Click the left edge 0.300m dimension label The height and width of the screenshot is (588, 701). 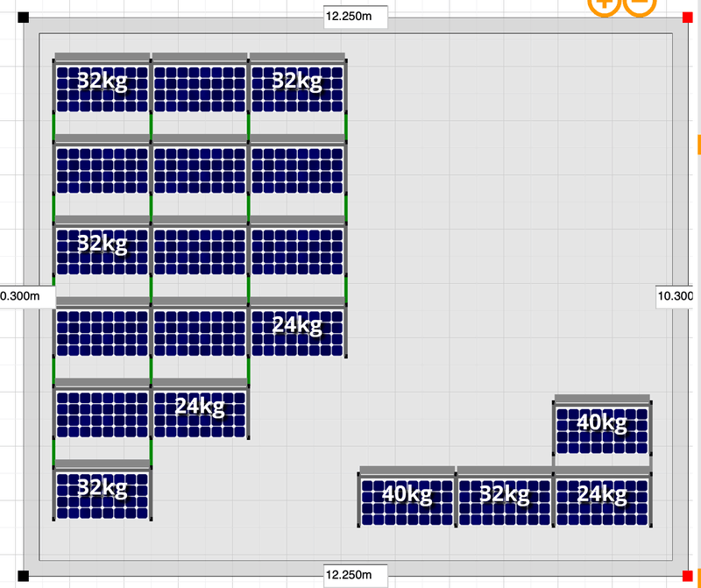pos(27,296)
